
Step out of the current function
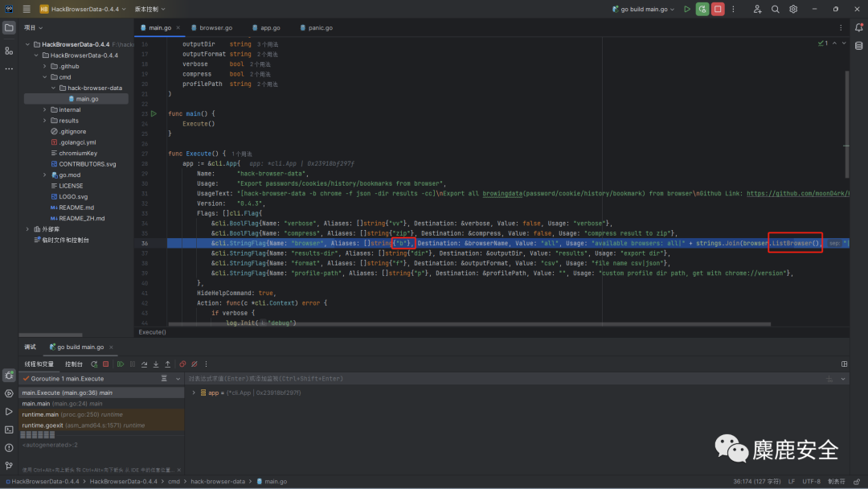pyautogui.click(x=167, y=364)
